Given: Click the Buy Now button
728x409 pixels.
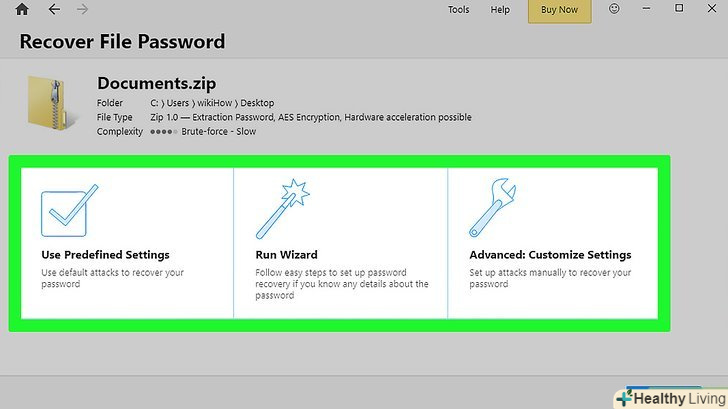Looking at the screenshot, I should (x=559, y=10).
